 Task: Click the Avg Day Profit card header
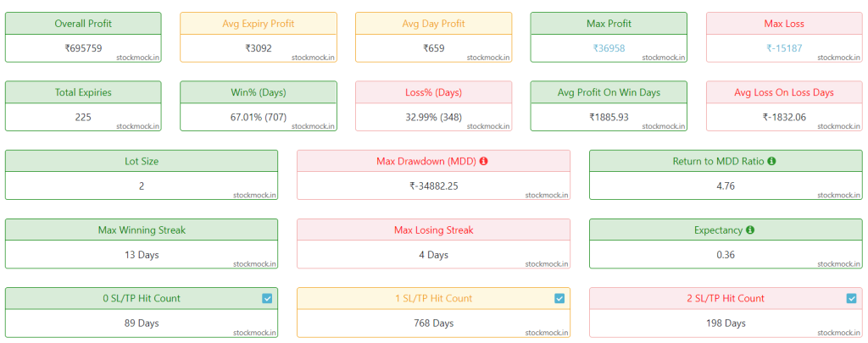(433, 24)
